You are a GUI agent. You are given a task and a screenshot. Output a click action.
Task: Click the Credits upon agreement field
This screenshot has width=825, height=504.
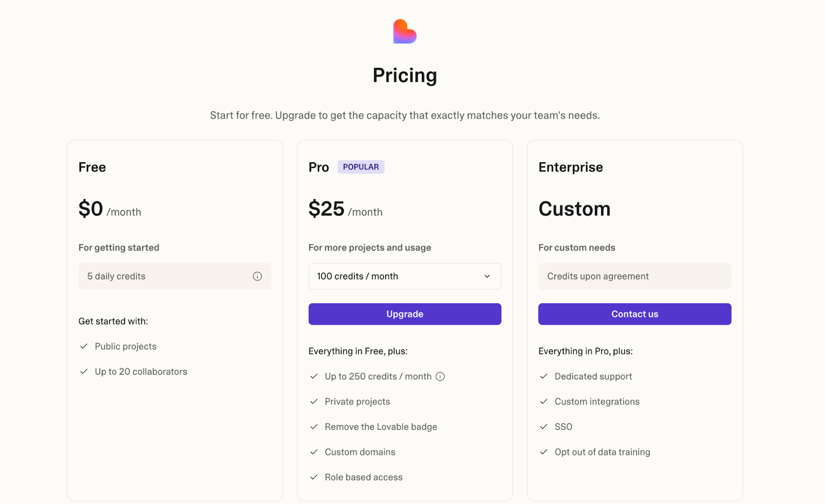pyautogui.click(x=635, y=276)
